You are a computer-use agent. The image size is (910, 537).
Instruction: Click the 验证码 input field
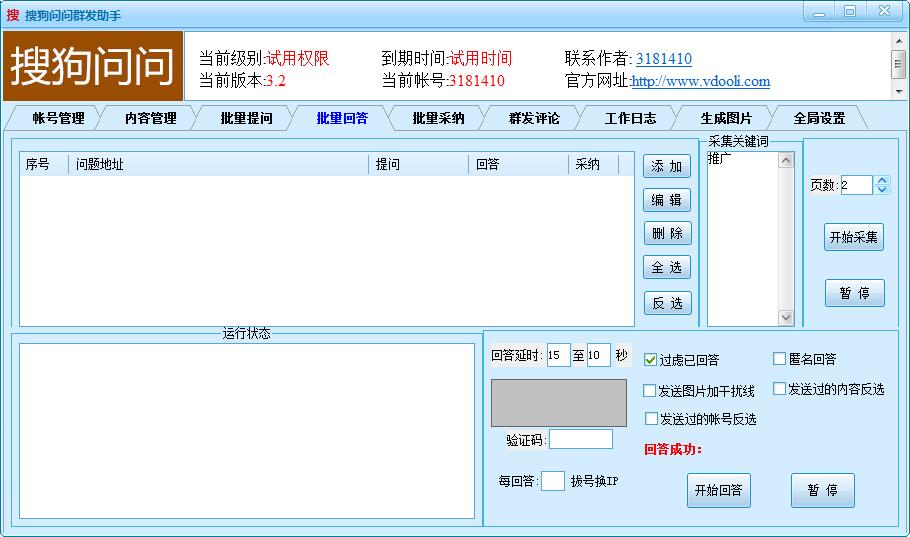[580, 439]
